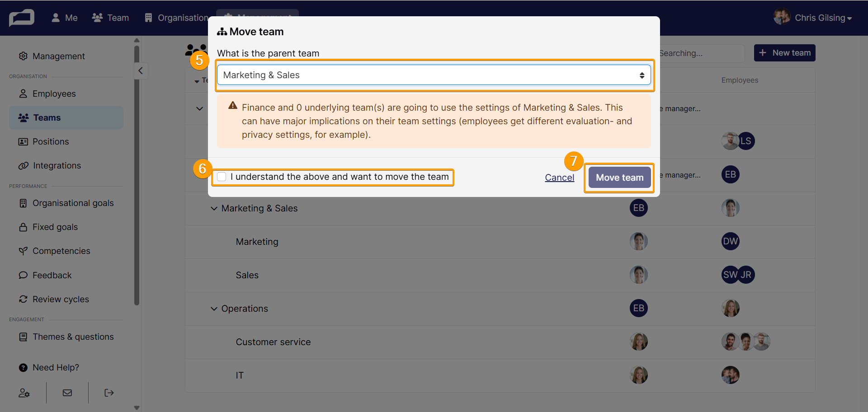Open the mail icon at sidebar bottom
The width and height of the screenshot is (868, 412).
pyautogui.click(x=67, y=393)
